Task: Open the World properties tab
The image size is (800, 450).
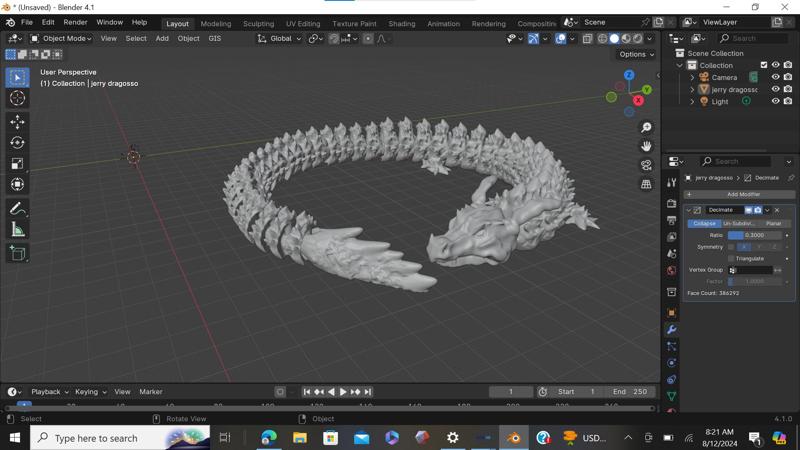Action: point(671,270)
